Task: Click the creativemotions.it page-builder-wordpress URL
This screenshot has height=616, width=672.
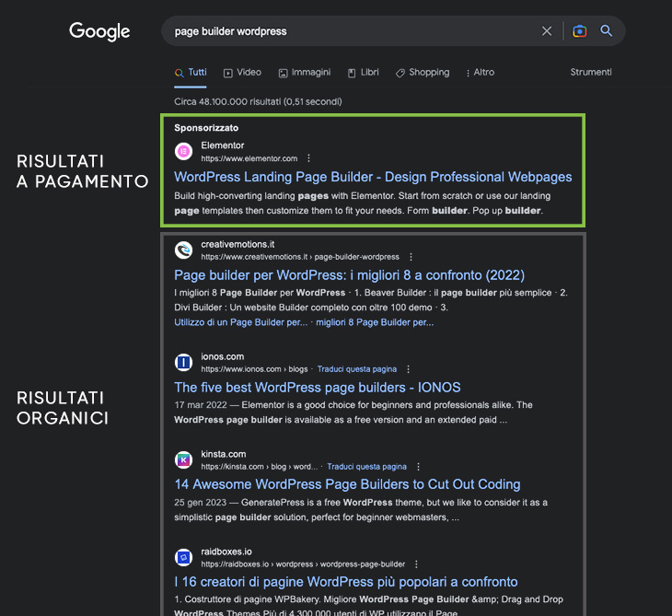Action: [x=300, y=257]
